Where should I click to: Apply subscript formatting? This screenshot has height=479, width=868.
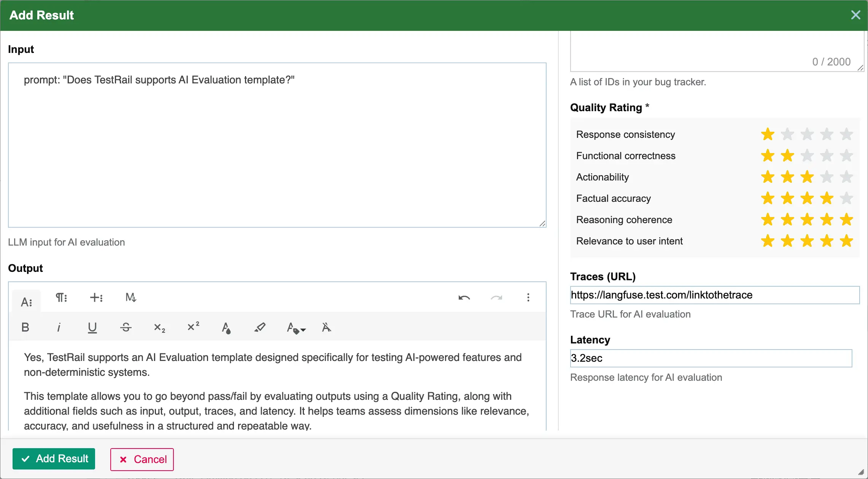point(159,327)
